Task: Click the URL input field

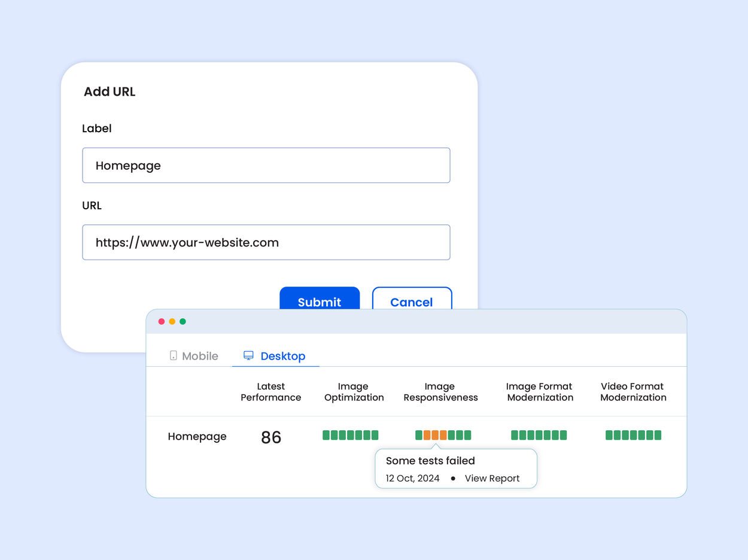Action: pyautogui.click(x=266, y=242)
